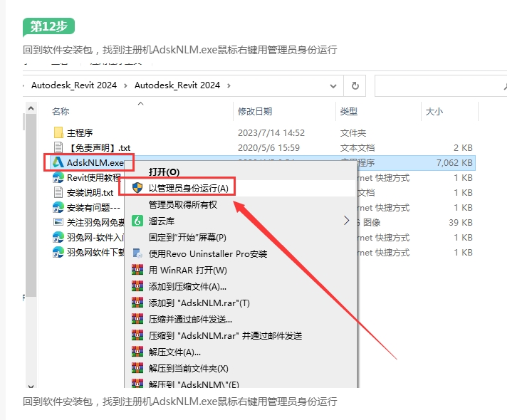Screen dimensions: 532x420
Task: Choose 压缩到 "AdskNLM.rar" 并通过邮件发送
Action: [x=240, y=336]
